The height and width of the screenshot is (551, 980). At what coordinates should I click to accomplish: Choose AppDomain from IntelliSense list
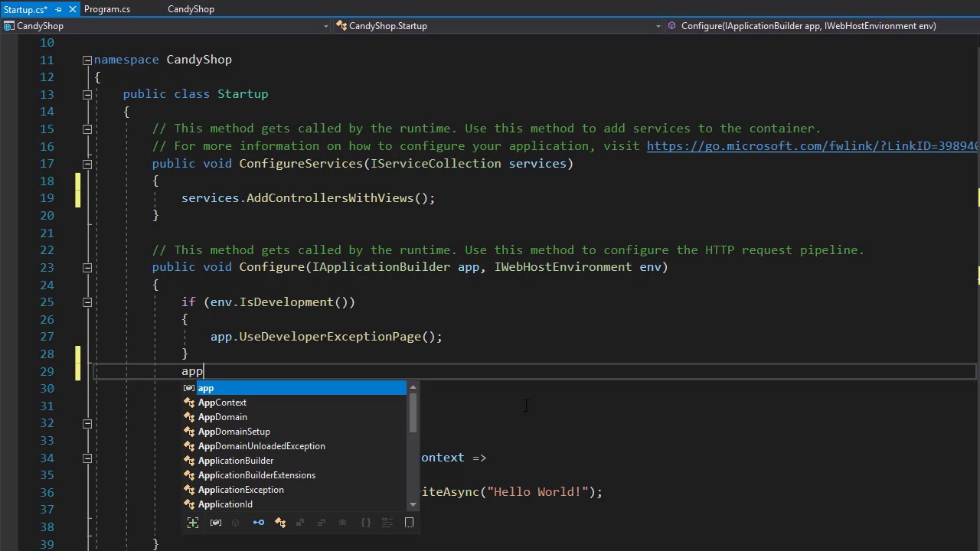click(x=295, y=417)
